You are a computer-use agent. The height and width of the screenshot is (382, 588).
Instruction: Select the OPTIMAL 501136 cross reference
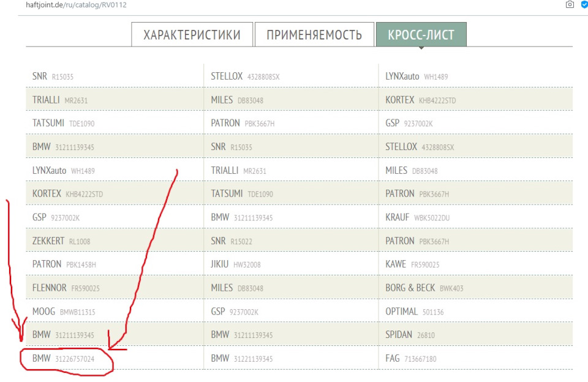tap(418, 312)
